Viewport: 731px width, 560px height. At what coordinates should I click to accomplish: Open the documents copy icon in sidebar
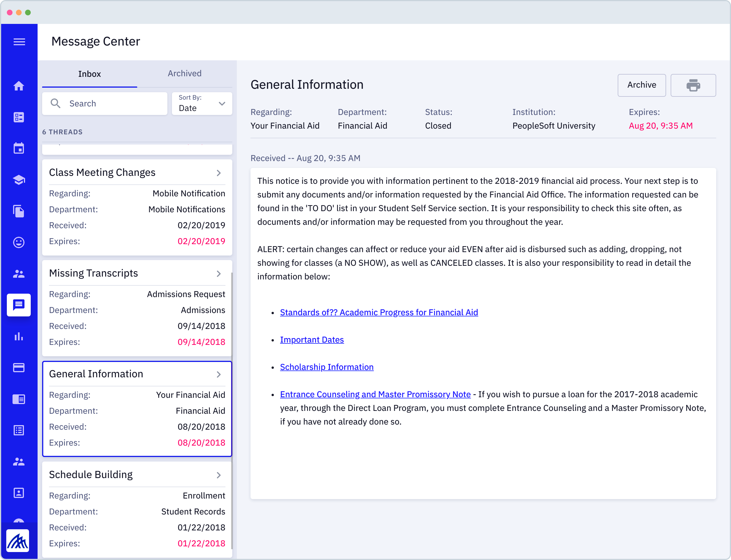[19, 211]
